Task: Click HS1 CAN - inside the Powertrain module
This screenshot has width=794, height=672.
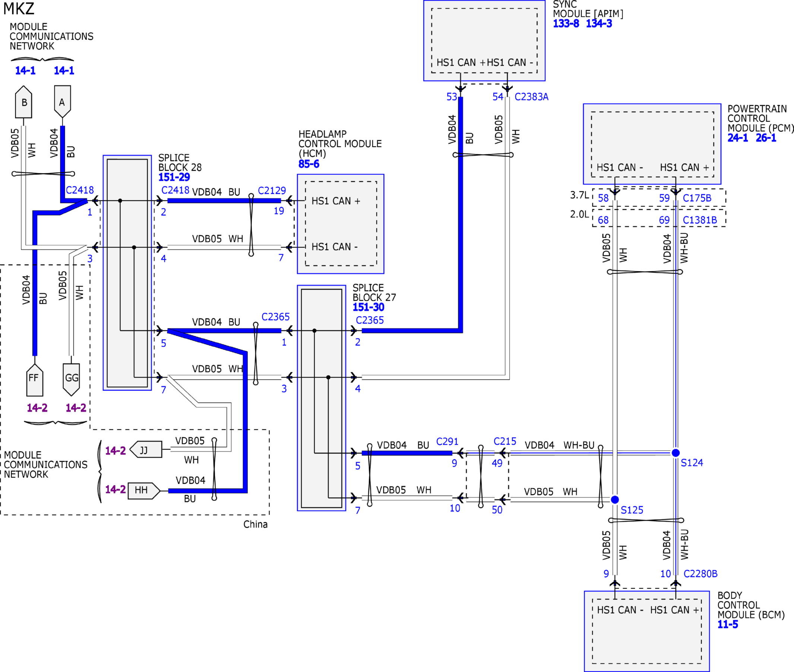Action: tap(620, 168)
